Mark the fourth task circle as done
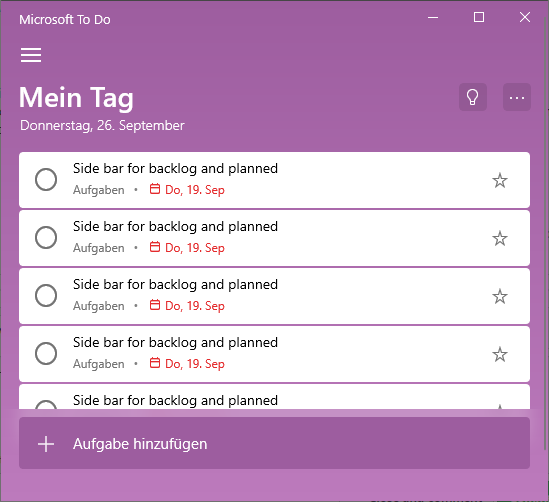549x502 pixels. (x=46, y=354)
